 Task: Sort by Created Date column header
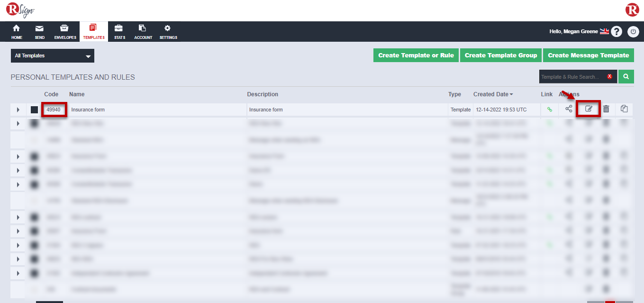point(493,94)
